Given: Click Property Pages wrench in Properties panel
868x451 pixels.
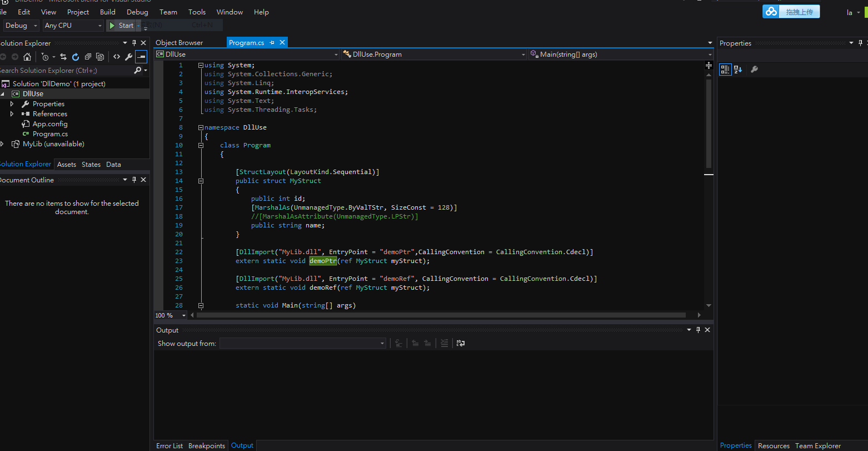Looking at the screenshot, I should click(x=754, y=70).
